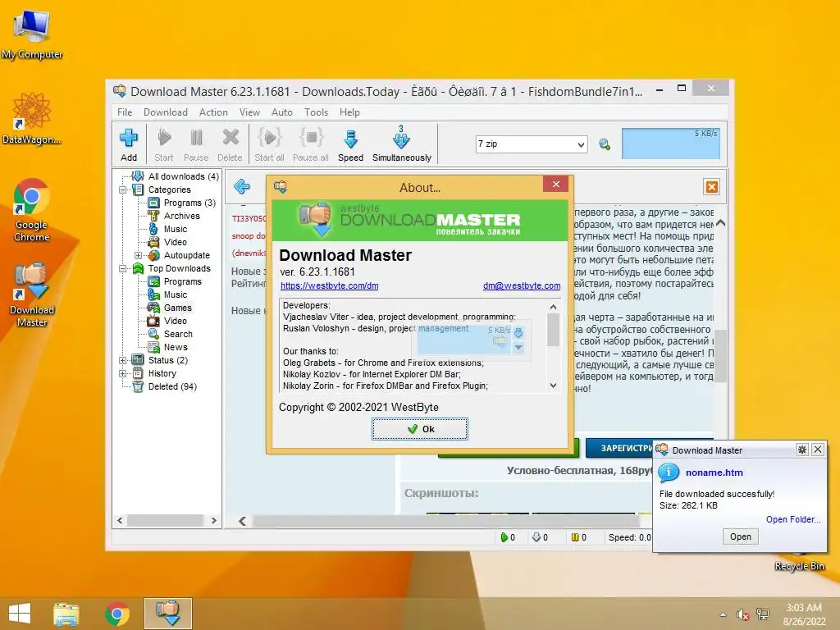Select the Music category under Categories
Screen dimensions: 840x630
pos(176,229)
